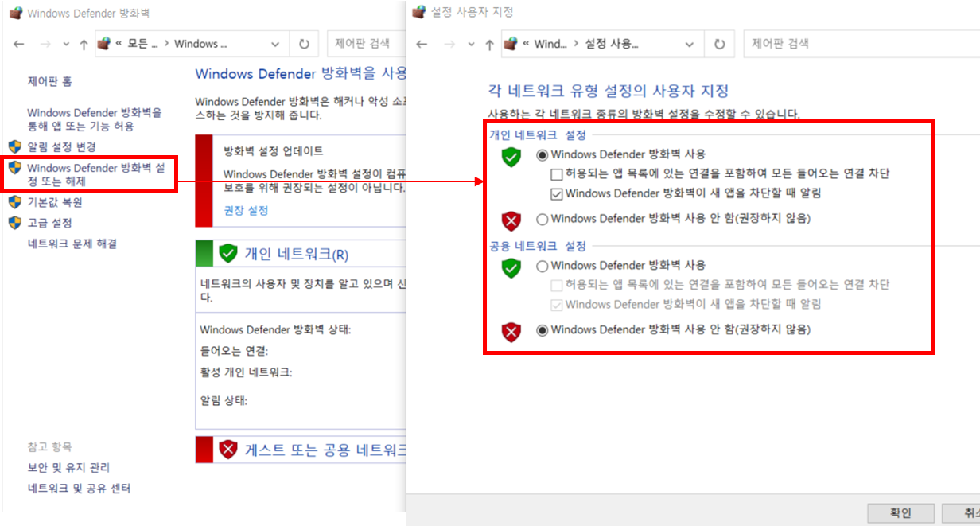Click 네트워크 문제 해결 link
This screenshot has width=980, height=526.
point(72,244)
